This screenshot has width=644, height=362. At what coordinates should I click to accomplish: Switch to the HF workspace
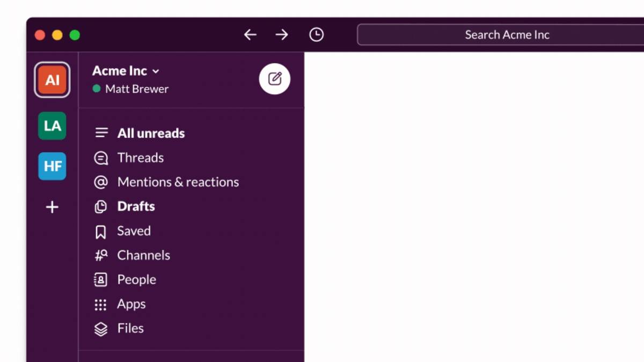[x=52, y=166]
